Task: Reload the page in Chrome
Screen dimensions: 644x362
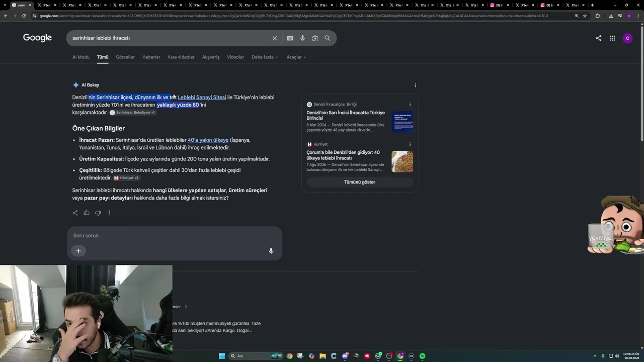Action: click(x=24, y=16)
